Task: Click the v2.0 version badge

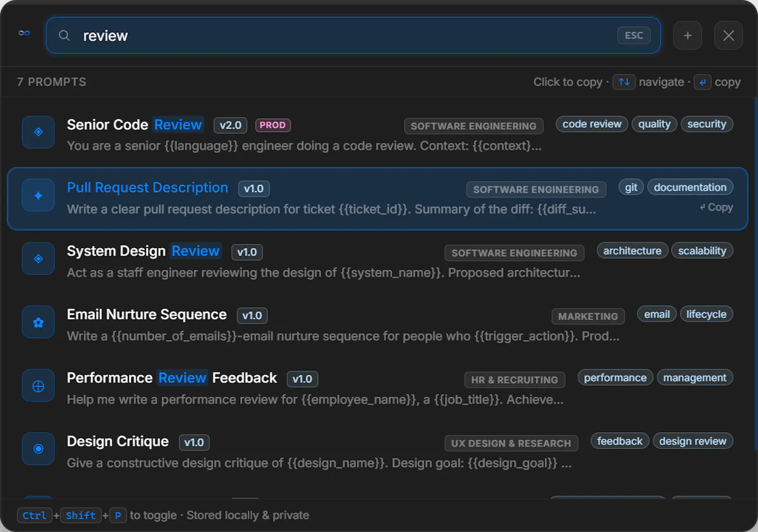Action: tap(230, 125)
